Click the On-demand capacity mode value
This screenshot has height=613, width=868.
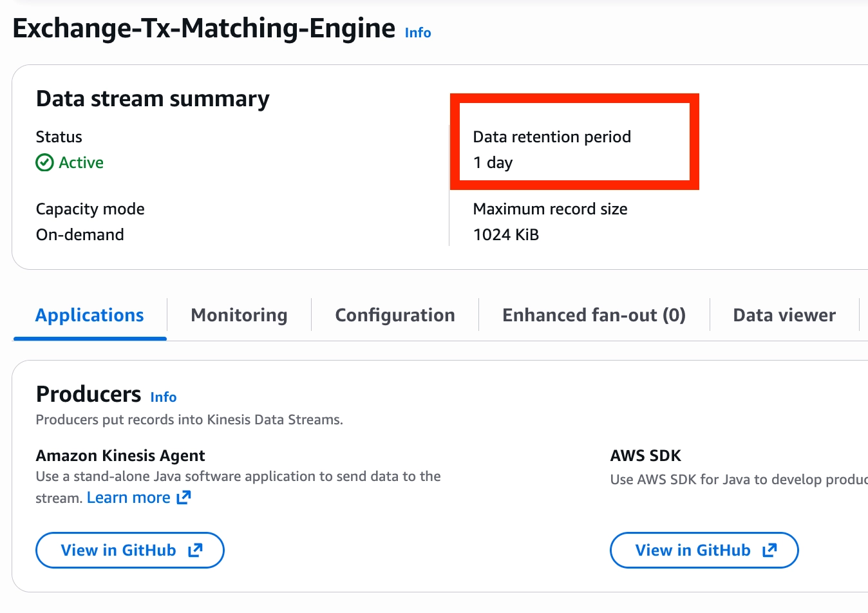[80, 235]
